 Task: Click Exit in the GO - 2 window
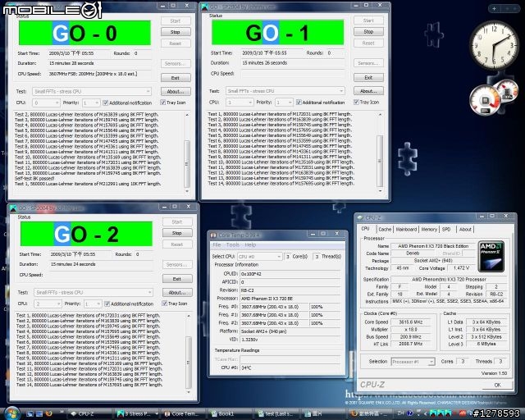[177, 279]
